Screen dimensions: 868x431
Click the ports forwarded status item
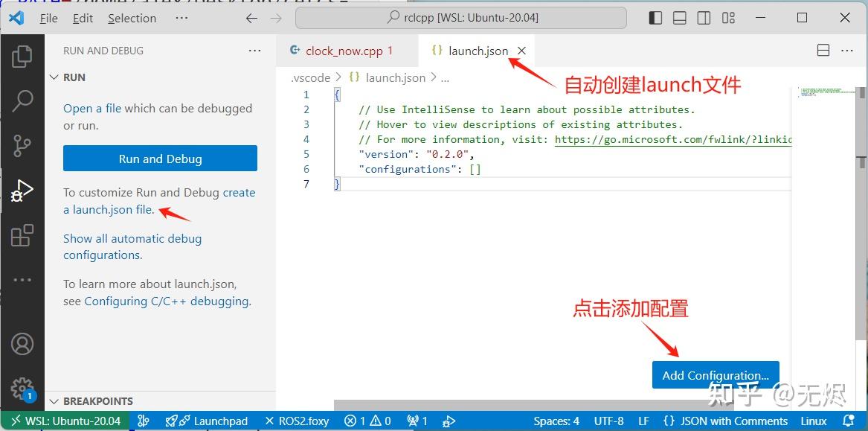(417, 421)
